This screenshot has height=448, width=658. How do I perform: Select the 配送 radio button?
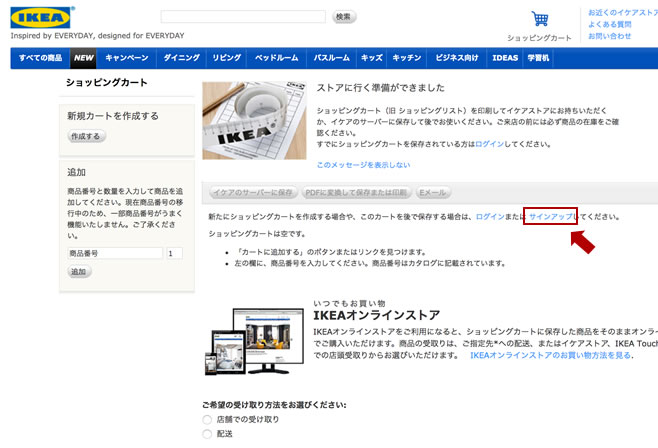pos(207,434)
